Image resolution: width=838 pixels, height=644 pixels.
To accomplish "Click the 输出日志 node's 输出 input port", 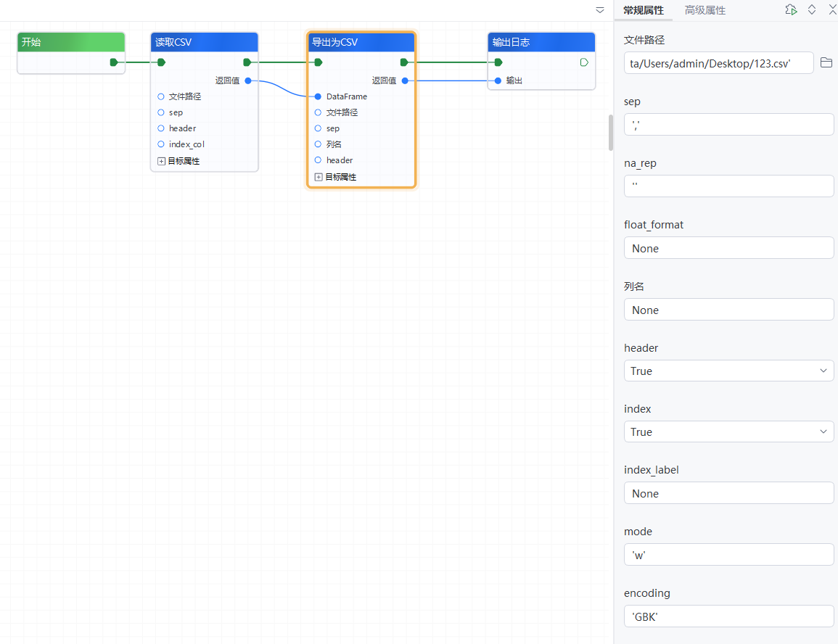I will click(498, 80).
